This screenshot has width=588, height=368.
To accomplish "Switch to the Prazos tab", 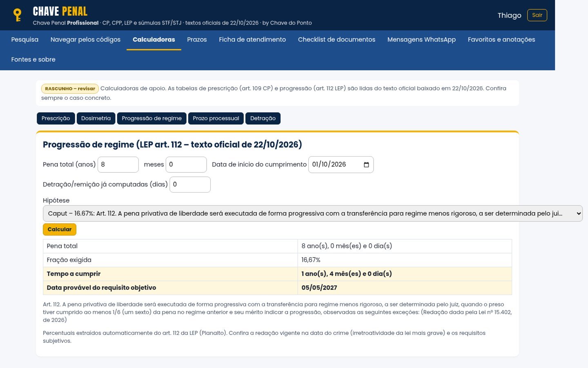I will click(197, 40).
